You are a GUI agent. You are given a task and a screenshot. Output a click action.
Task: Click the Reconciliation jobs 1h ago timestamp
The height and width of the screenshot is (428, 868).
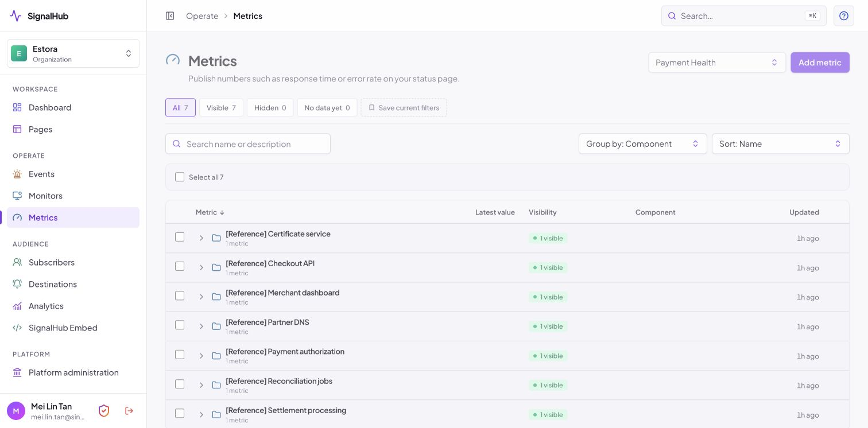(808, 386)
